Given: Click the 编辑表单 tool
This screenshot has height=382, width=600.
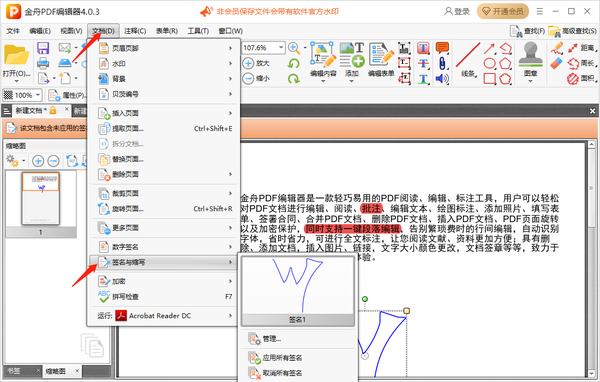Looking at the screenshot, I should click(381, 59).
